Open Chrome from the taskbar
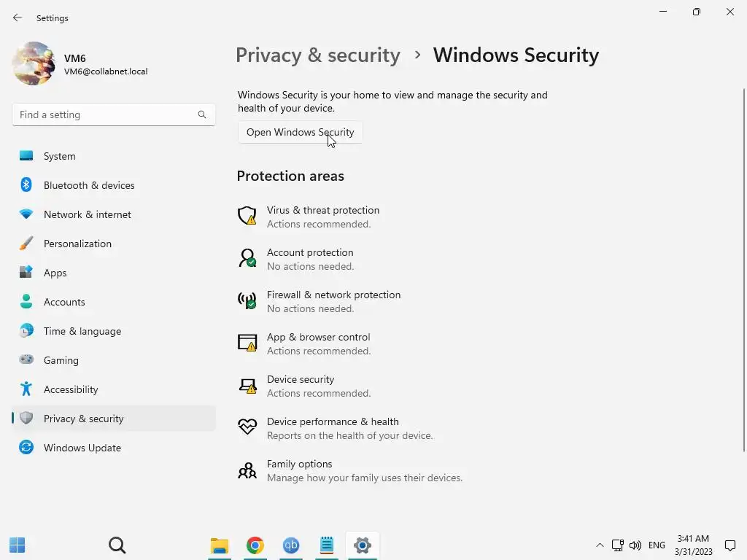Screen dimensions: 747x560 (x=255, y=545)
